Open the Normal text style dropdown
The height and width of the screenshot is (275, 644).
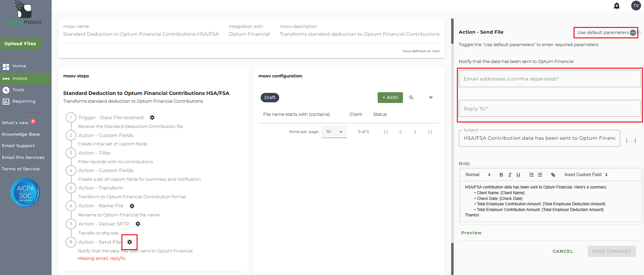[478, 175]
